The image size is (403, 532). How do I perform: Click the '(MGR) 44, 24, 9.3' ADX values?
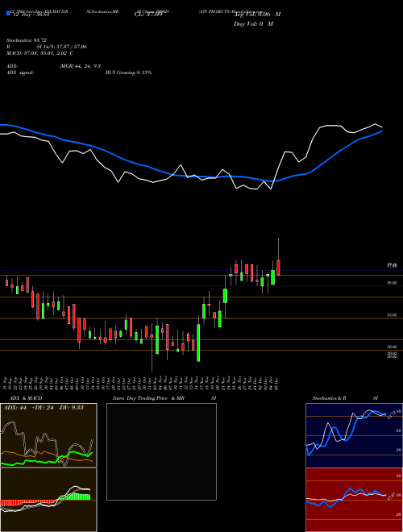point(80,66)
